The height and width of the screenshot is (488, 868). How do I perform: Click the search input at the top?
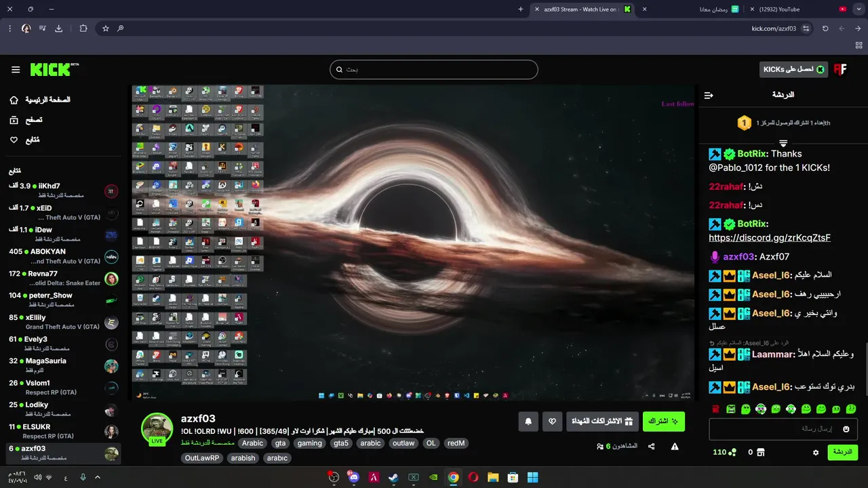tap(434, 69)
